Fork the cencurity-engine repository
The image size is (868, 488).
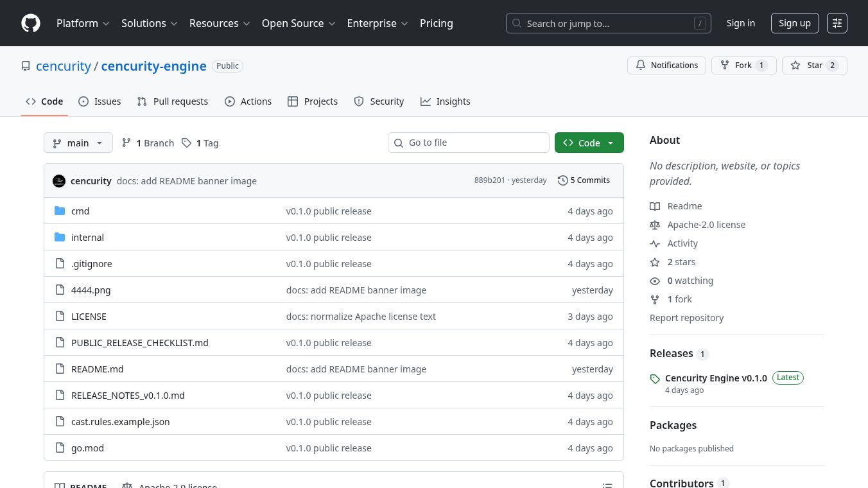pos(743,65)
